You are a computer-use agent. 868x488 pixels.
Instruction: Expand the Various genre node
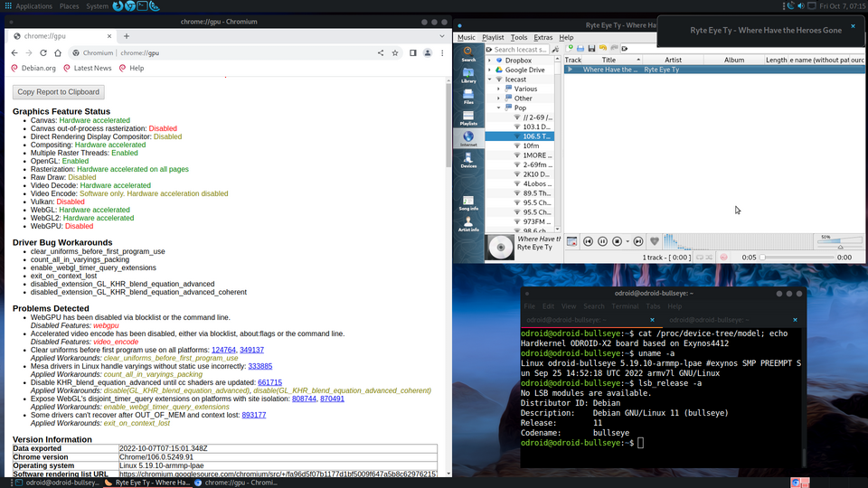pyautogui.click(x=499, y=89)
